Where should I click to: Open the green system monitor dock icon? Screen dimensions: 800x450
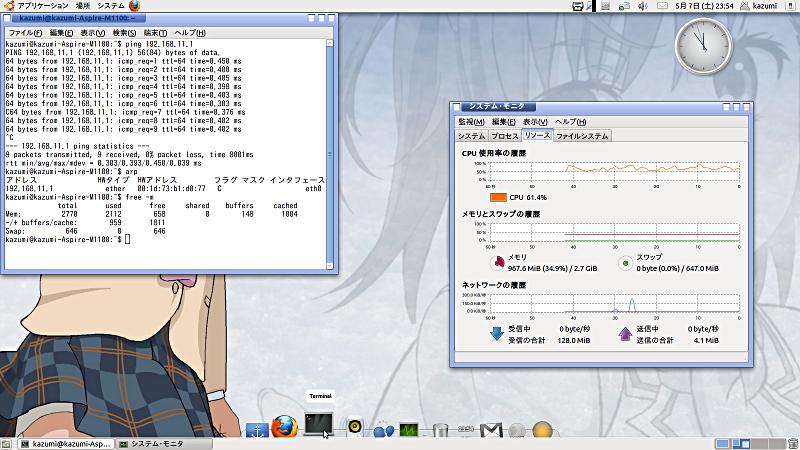click(x=409, y=430)
